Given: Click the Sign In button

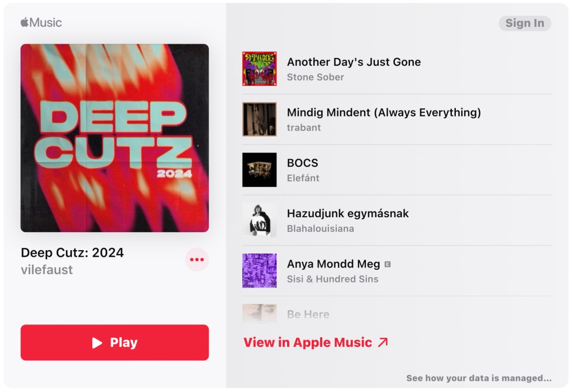Looking at the screenshot, I should (525, 23).
